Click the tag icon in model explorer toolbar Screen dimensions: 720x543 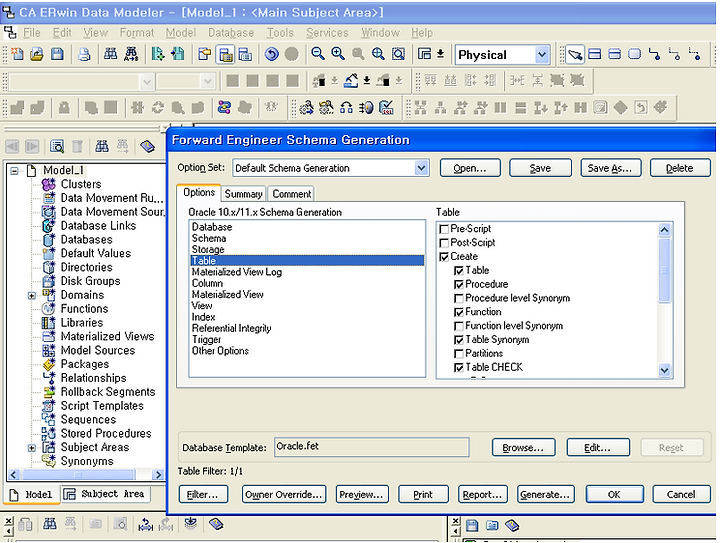coord(147,147)
